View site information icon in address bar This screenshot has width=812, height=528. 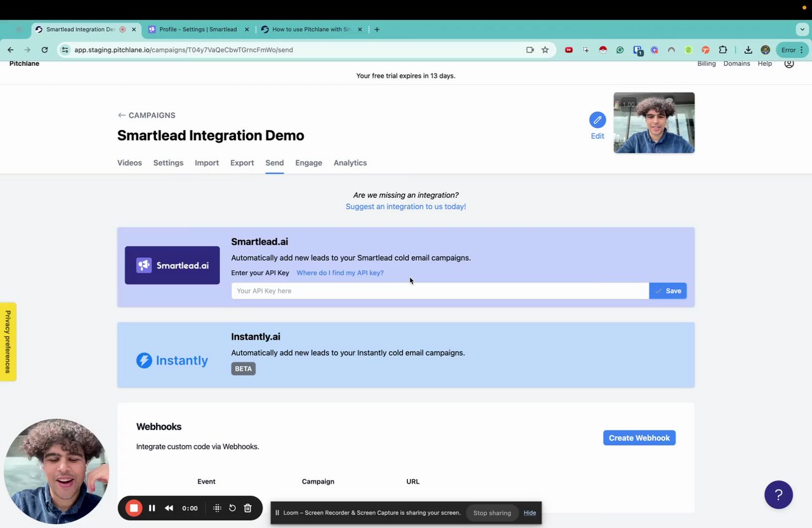[x=65, y=49]
